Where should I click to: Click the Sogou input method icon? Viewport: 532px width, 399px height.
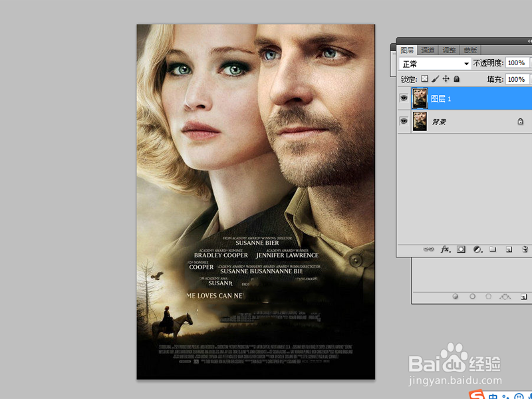(x=477, y=395)
